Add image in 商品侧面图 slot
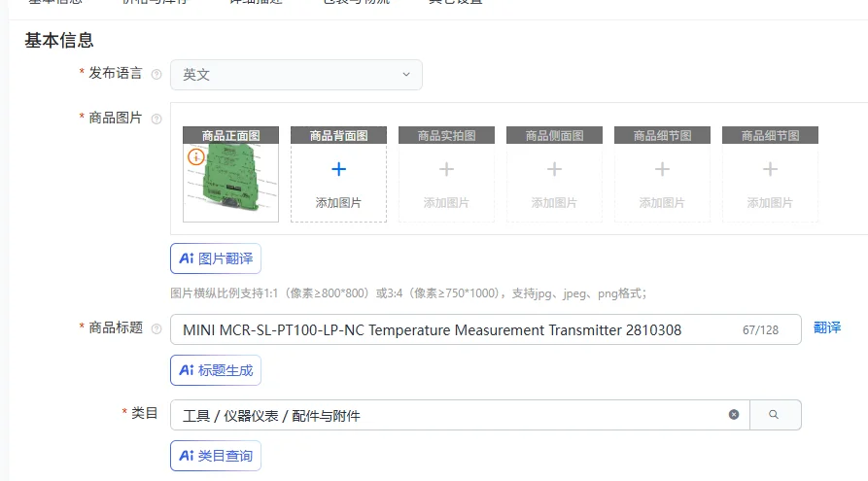868x481 pixels. pos(555,174)
